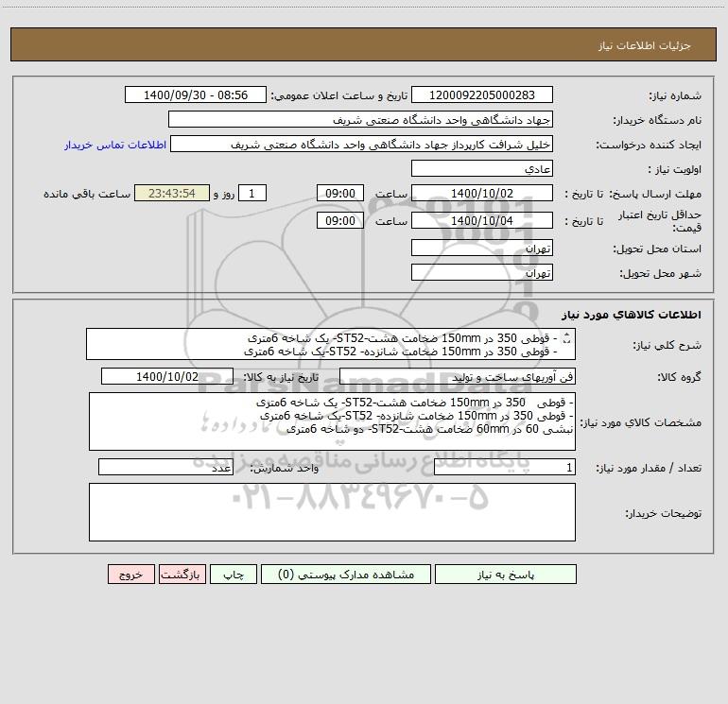Click the 'مشخصات کالای مورد نیاز' specifications text area
This screenshot has width=728, height=704.
[x=332, y=421]
